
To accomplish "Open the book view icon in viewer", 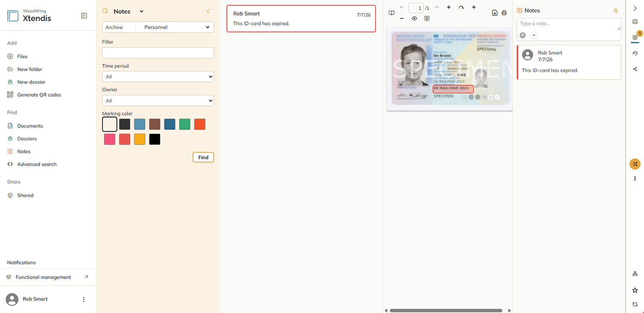I will click(392, 13).
